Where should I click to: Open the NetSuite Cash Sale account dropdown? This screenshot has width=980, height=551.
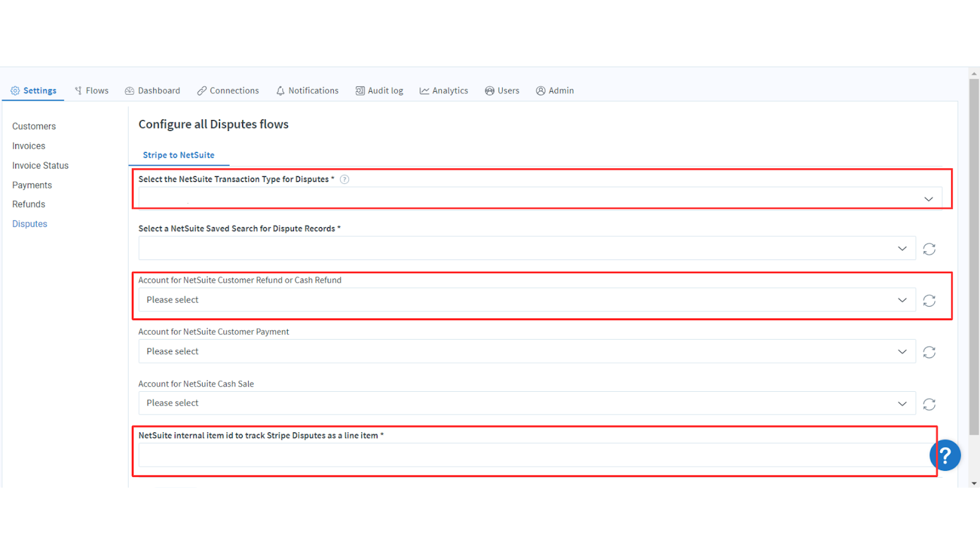(x=527, y=403)
